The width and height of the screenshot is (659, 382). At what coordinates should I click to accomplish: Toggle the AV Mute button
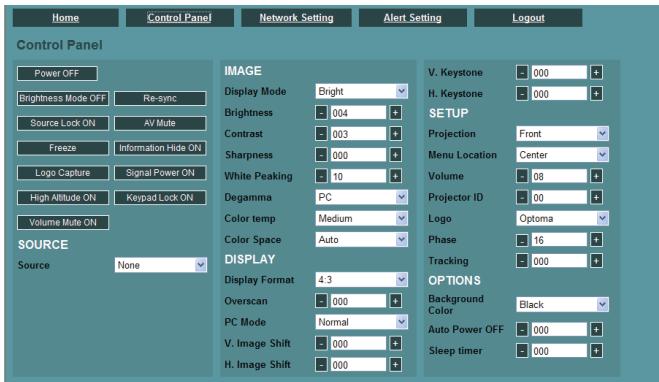[x=160, y=123]
